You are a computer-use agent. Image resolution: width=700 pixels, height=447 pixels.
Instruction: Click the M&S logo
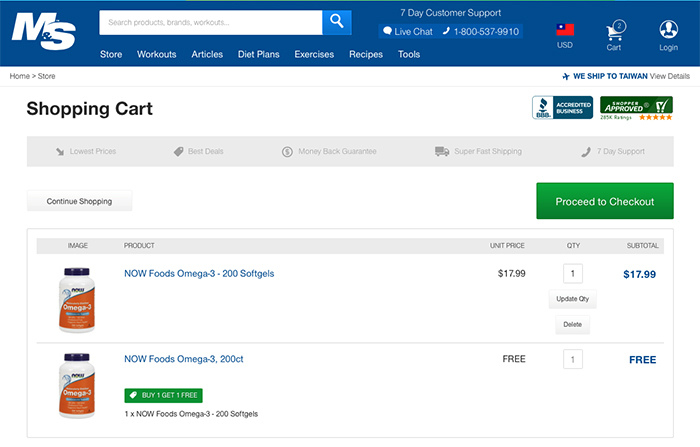coord(44,31)
